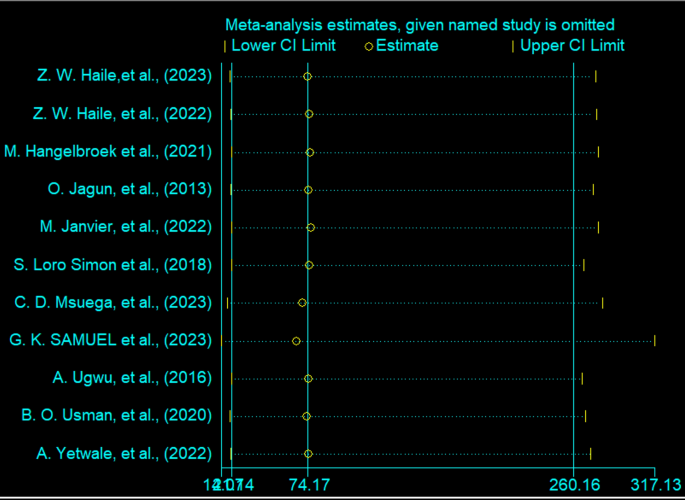Select the A. Ugwu, et al., (2016) label

tap(132, 378)
